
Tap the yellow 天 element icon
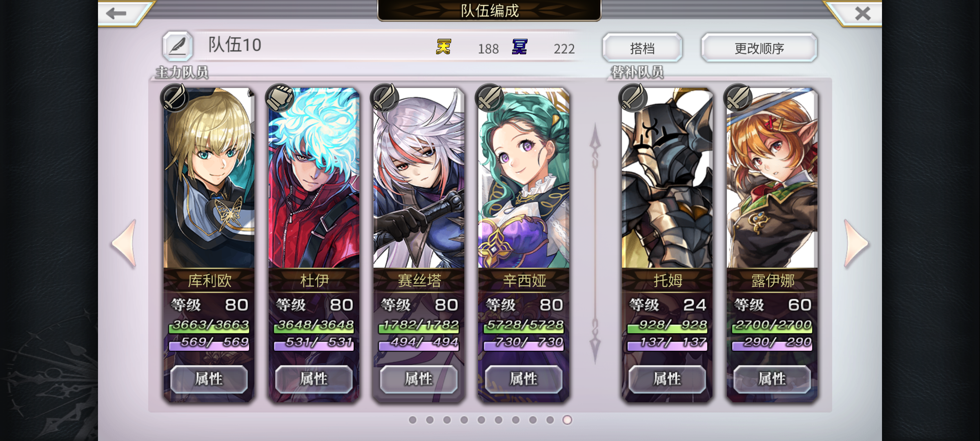pos(444,47)
